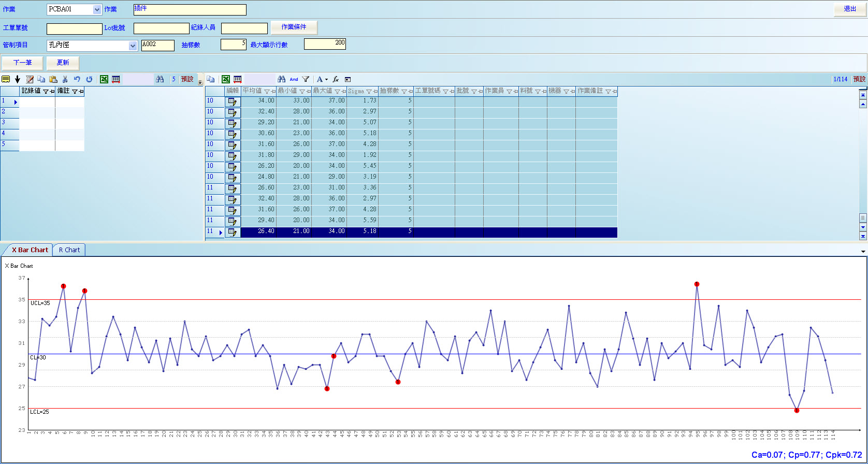Click the 作業條件 button
Image resolution: width=868 pixels, height=464 pixels.
[294, 27]
